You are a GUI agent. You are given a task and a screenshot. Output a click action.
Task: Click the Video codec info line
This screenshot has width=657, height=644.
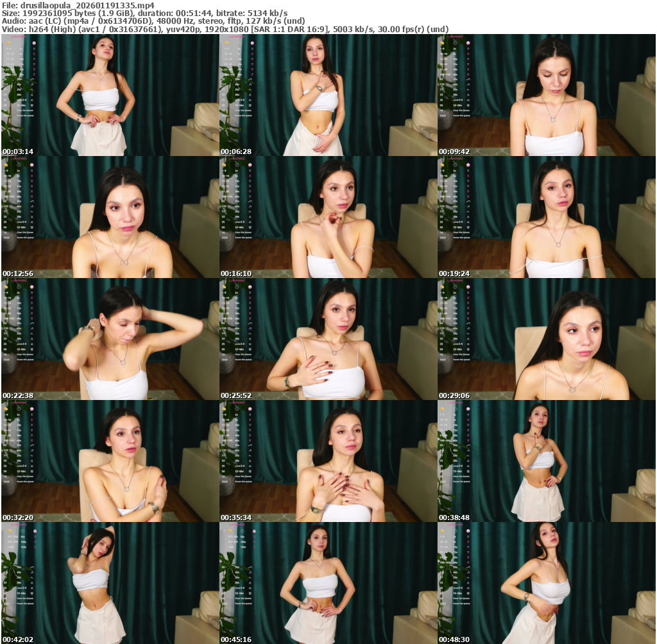225,30
